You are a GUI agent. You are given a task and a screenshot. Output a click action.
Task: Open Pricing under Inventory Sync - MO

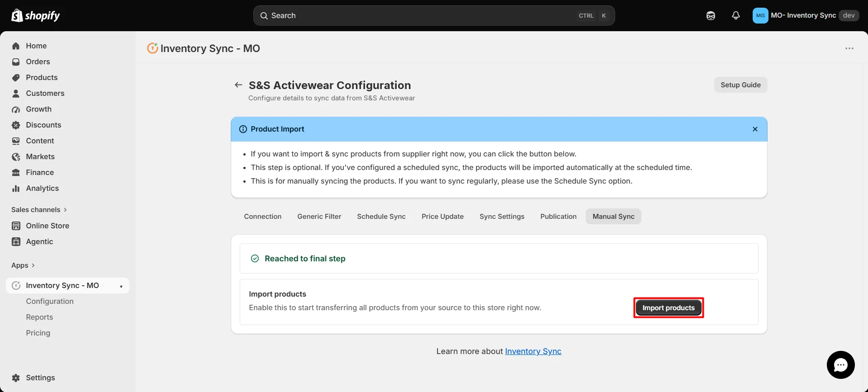pyautogui.click(x=38, y=333)
